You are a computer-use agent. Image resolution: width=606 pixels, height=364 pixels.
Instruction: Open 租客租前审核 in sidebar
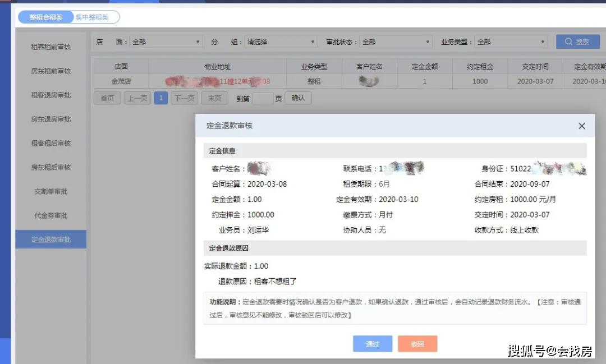tap(51, 47)
